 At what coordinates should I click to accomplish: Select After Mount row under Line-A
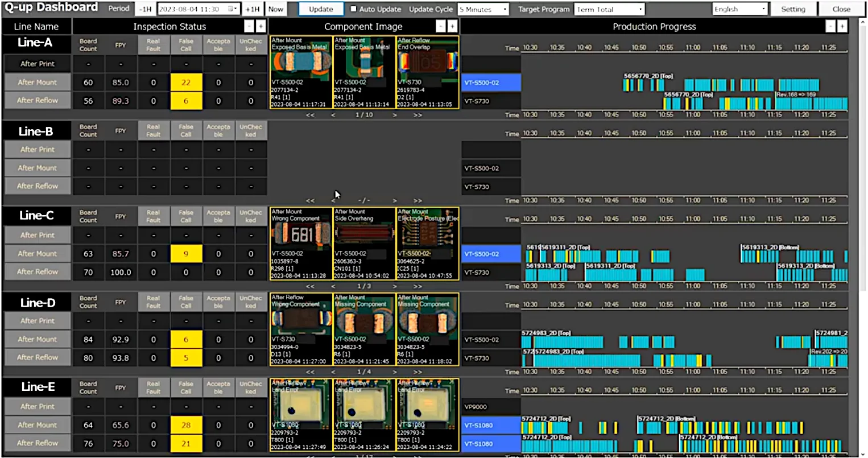coord(38,82)
